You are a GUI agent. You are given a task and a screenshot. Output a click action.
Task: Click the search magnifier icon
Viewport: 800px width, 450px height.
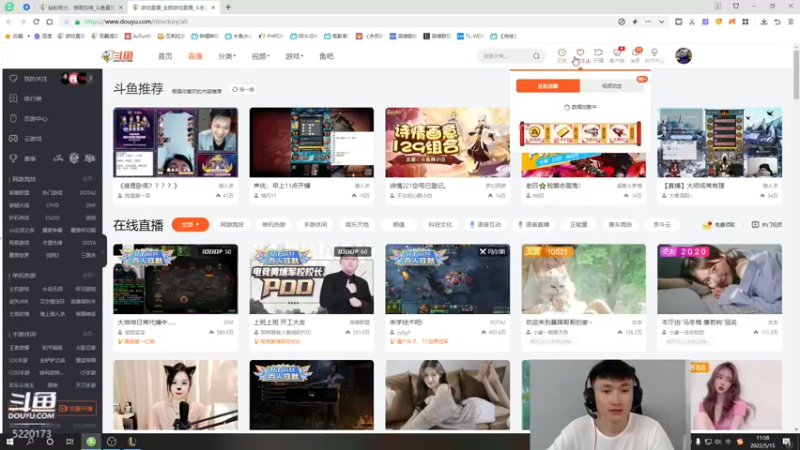536,56
